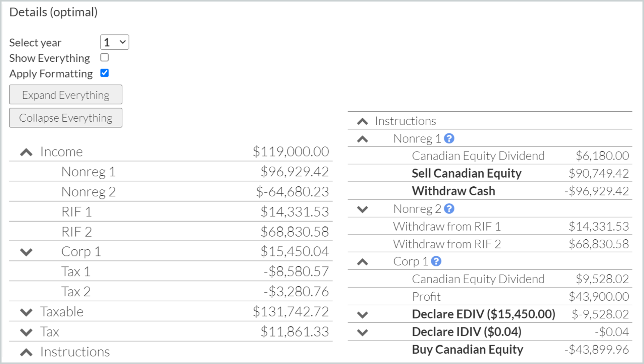Expand the Tax section

(25, 332)
